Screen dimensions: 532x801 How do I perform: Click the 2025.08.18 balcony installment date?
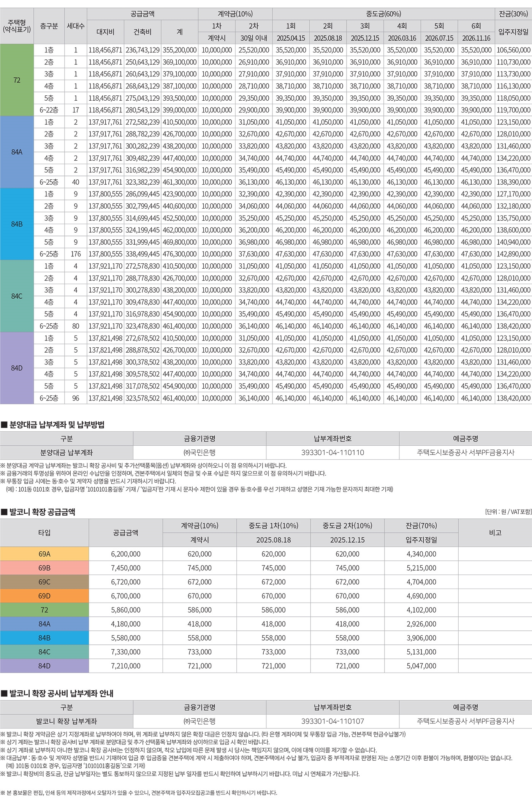(x=274, y=540)
